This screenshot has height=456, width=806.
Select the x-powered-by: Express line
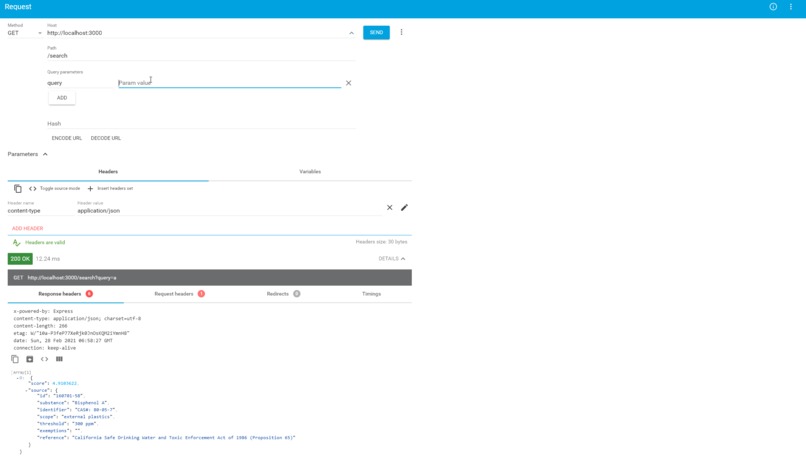[43, 311]
